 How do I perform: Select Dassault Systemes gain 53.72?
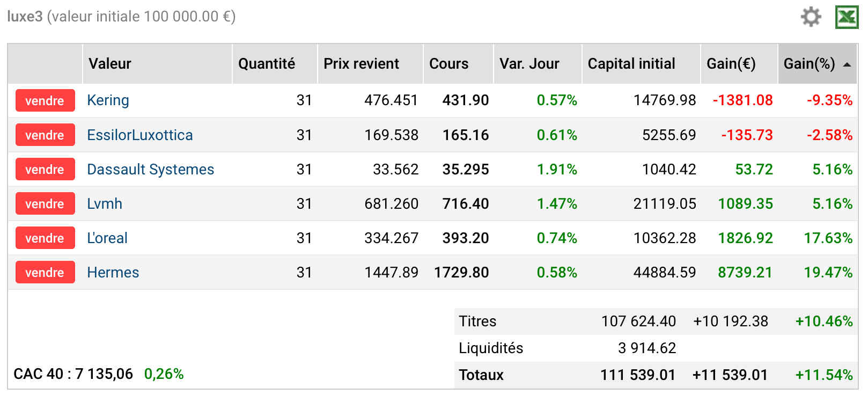pos(754,169)
